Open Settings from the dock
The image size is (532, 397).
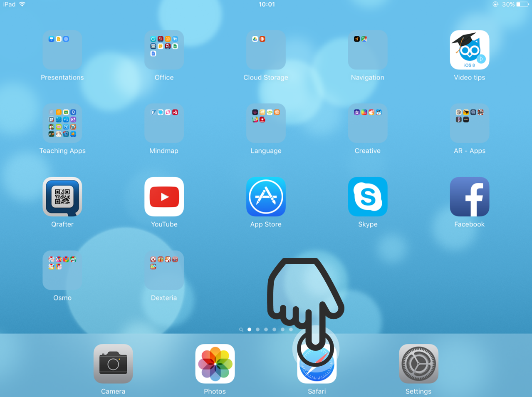pyautogui.click(x=418, y=364)
